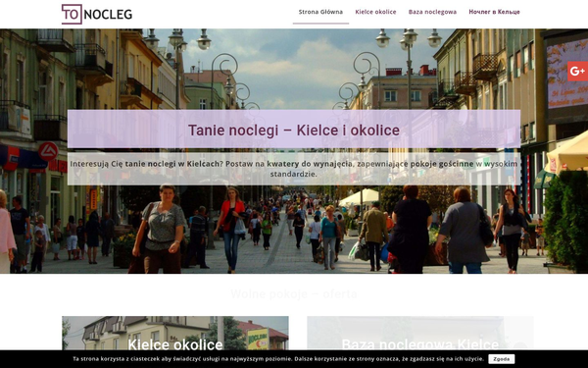Viewport: 588px width, 368px height.
Task: Open the Baza noclegowa Kielce card
Action: pyautogui.click(x=420, y=333)
